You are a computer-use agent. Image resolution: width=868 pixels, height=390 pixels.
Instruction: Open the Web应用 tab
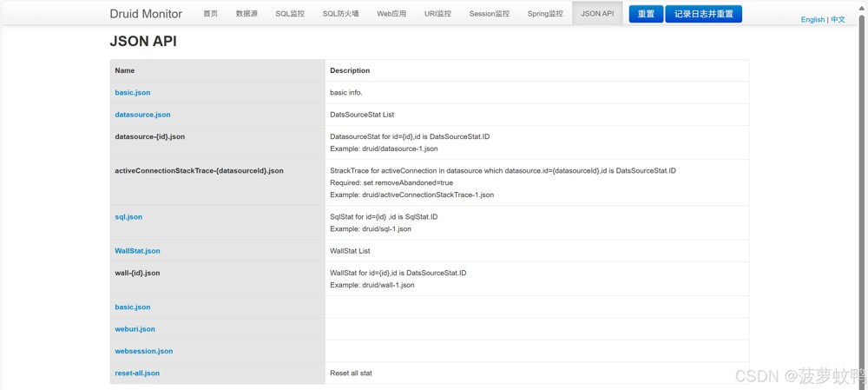(x=391, y=14)
